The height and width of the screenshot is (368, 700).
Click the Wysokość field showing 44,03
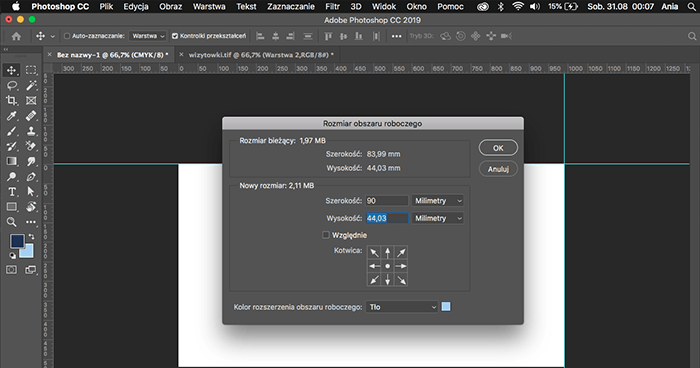tap(387, 218)
